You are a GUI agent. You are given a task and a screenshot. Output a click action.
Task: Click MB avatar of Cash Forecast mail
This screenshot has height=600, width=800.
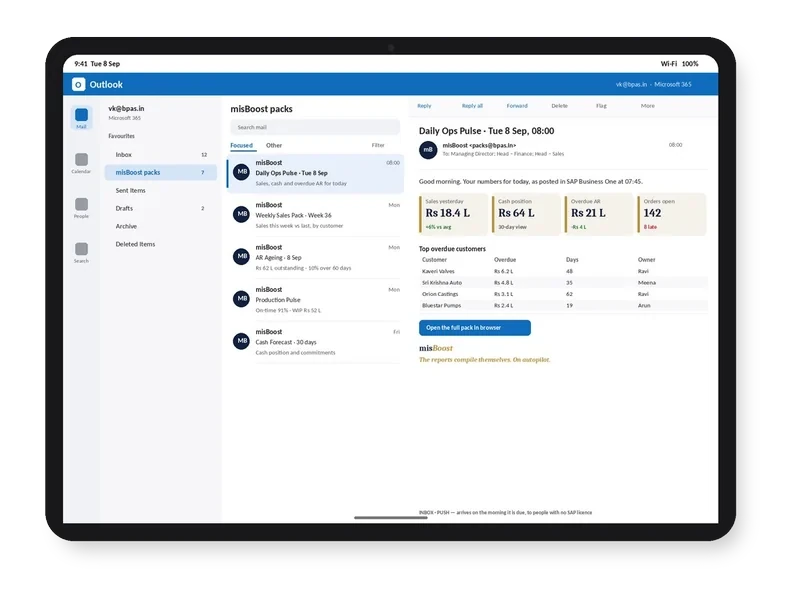[x=241, y=341]
